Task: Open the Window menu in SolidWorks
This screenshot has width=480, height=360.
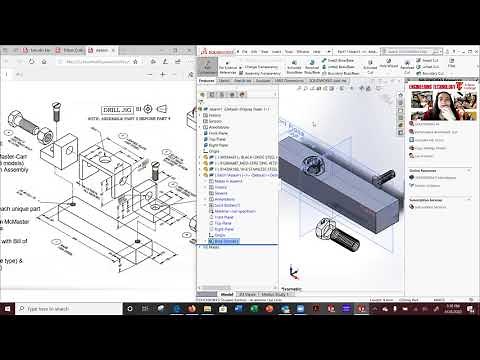Action: [x=303, y=52]
